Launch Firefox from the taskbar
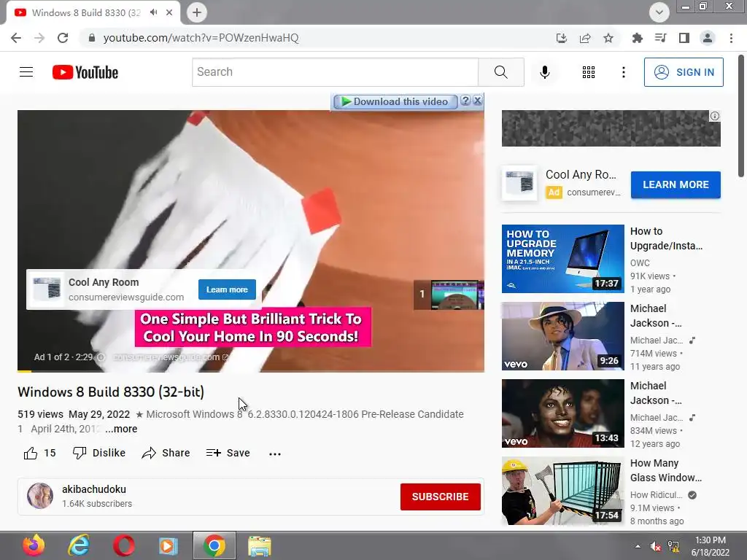 (x=34, y=545)
